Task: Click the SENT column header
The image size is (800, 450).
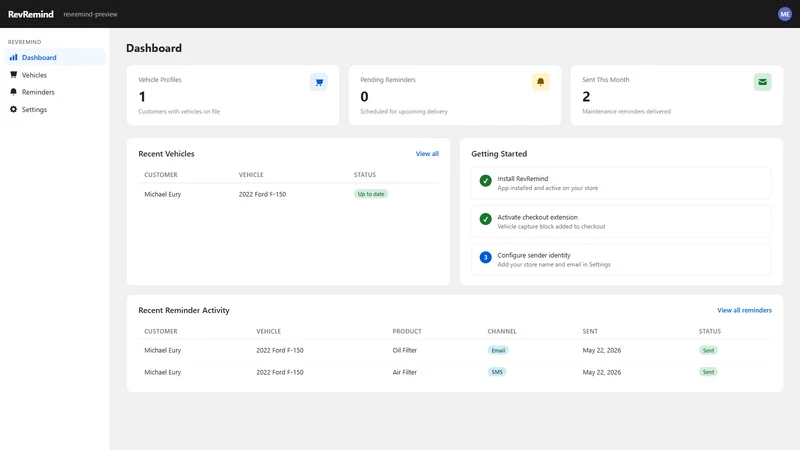Action: [x=590, y=332]
